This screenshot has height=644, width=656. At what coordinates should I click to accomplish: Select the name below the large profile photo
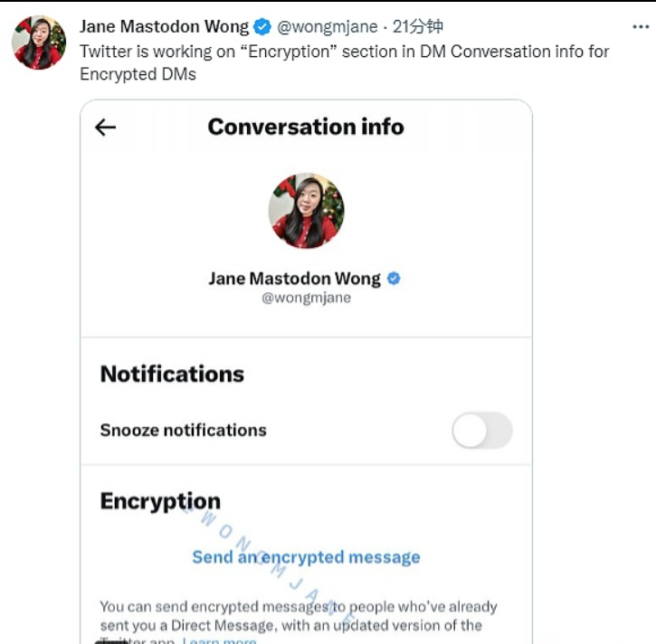tap(296, 279)
